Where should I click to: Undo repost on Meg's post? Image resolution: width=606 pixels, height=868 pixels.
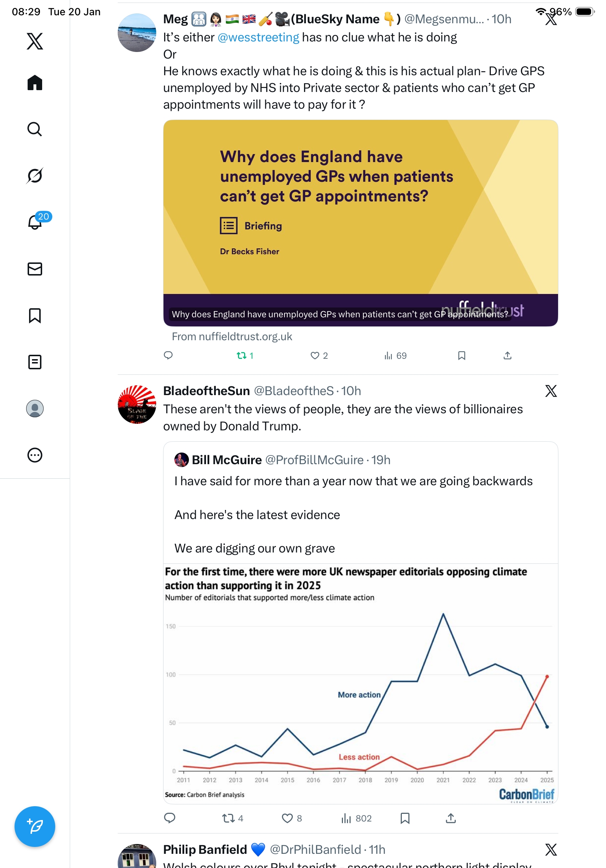pyautogui.click(x=241, y=356)
